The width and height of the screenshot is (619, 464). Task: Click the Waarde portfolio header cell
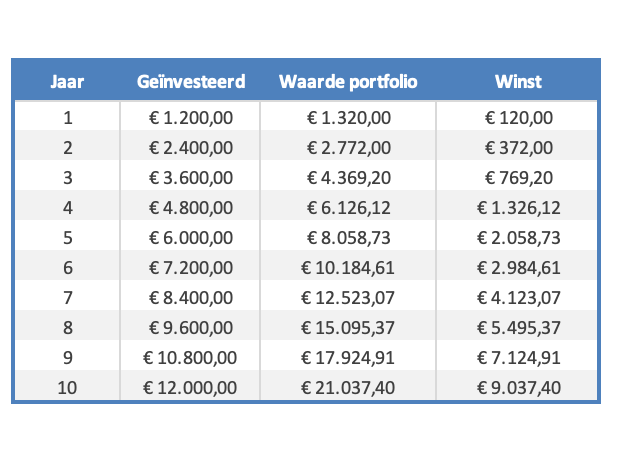[348, 81]
